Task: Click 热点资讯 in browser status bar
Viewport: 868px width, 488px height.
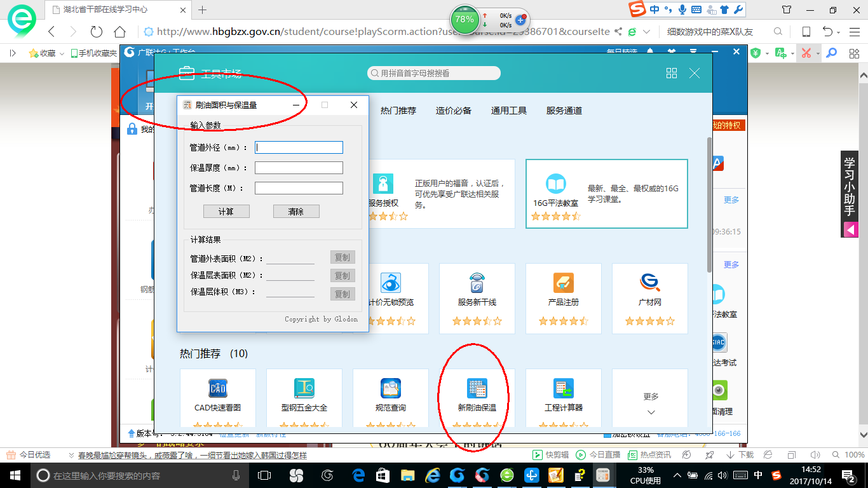Action: (649, 455)
